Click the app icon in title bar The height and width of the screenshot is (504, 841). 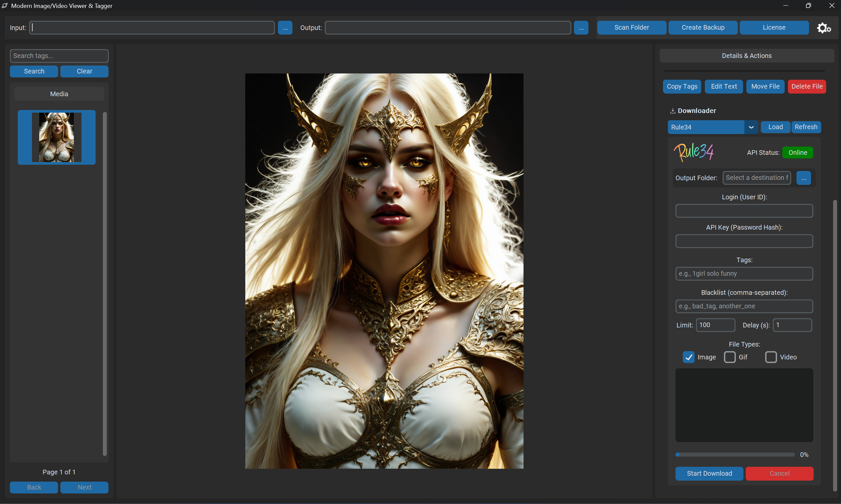[x=5, y=5]
